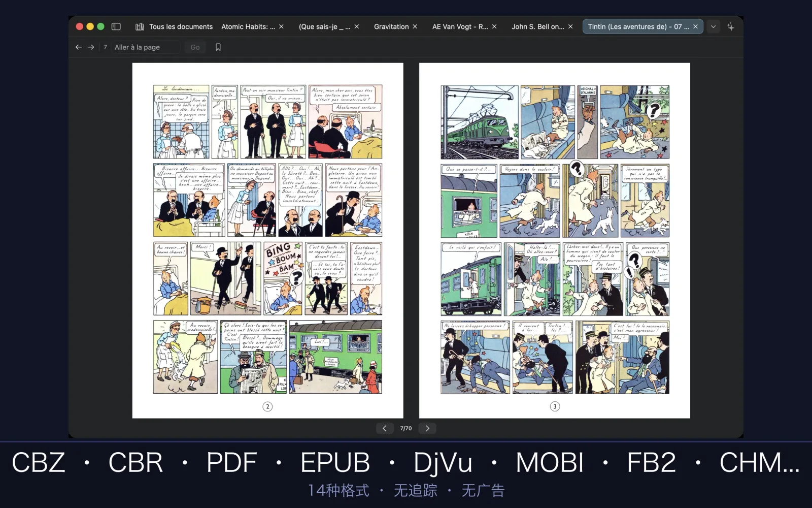Screen dimensions: 812x508
Task: Open the Tous les documents library
Action: pos(174,26)
